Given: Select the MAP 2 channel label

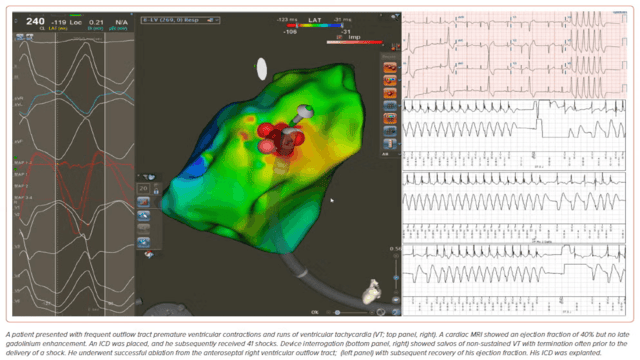Looking at the screenshot, I should click(21, 186).
